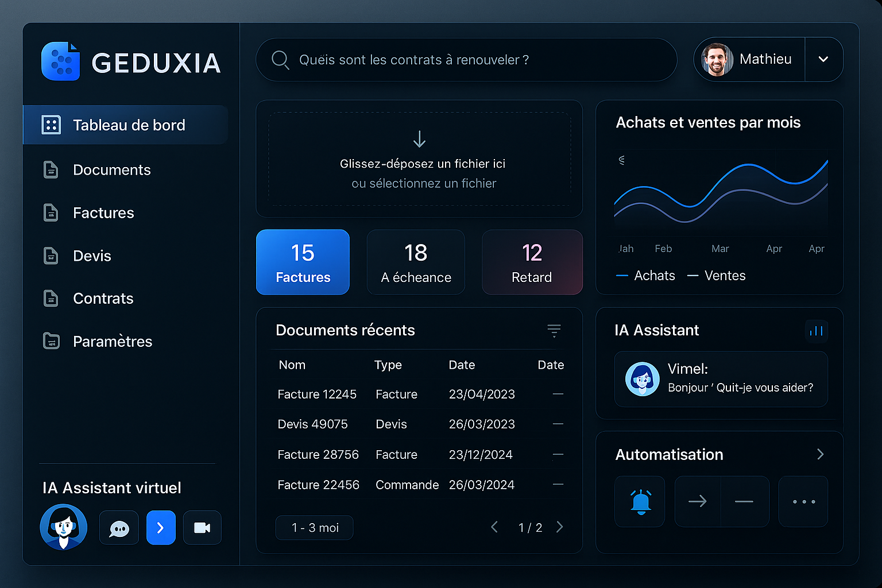Screen dimensions: 882x588
Task: Open the notifications bell in Automatisation
Action: [640, 501]
